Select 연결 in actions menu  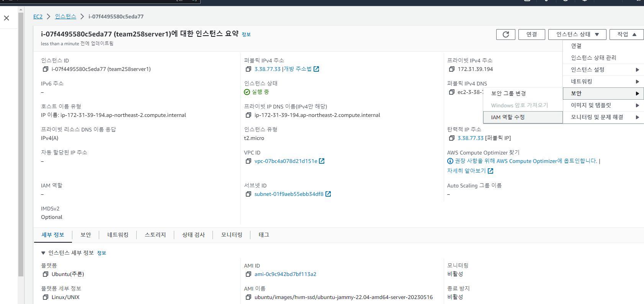[x=603, y=46]
